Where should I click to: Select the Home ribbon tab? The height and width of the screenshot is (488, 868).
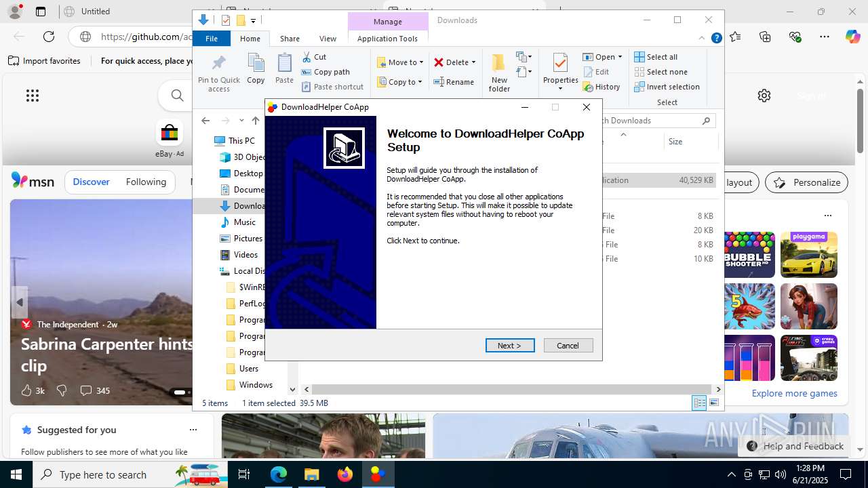pos(250,39)
